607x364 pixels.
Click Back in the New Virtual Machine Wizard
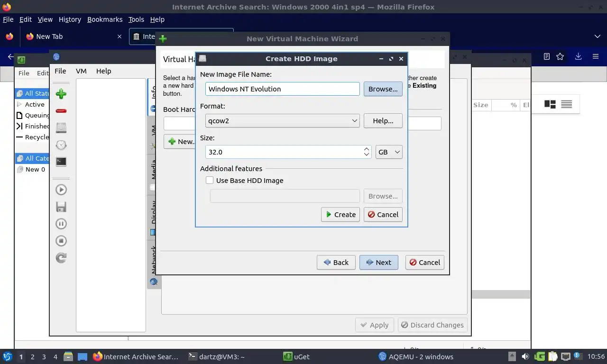[x=336, y=262]
